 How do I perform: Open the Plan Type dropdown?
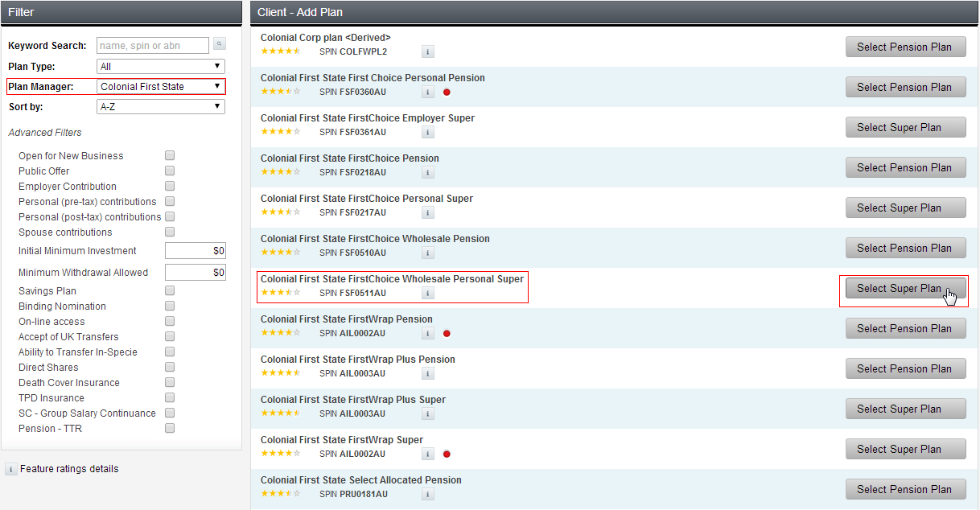coord(161,66)
